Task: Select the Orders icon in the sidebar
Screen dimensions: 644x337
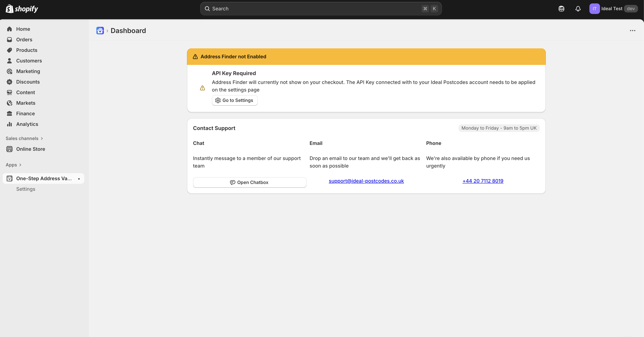Action: pyautogui.click(x=9, y=39)
